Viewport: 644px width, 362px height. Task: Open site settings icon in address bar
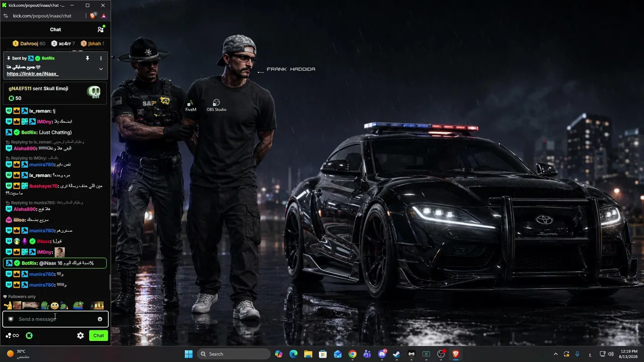click(6, 16)
